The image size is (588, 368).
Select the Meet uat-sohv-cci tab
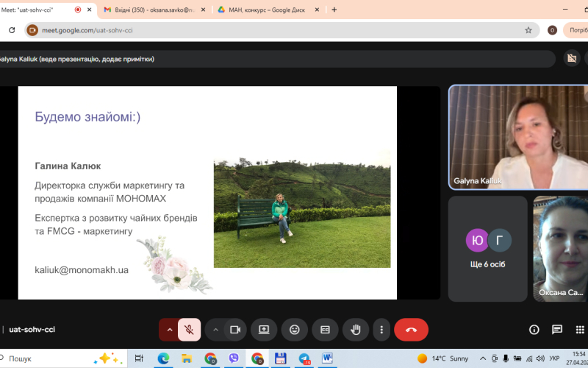(35, 10)
